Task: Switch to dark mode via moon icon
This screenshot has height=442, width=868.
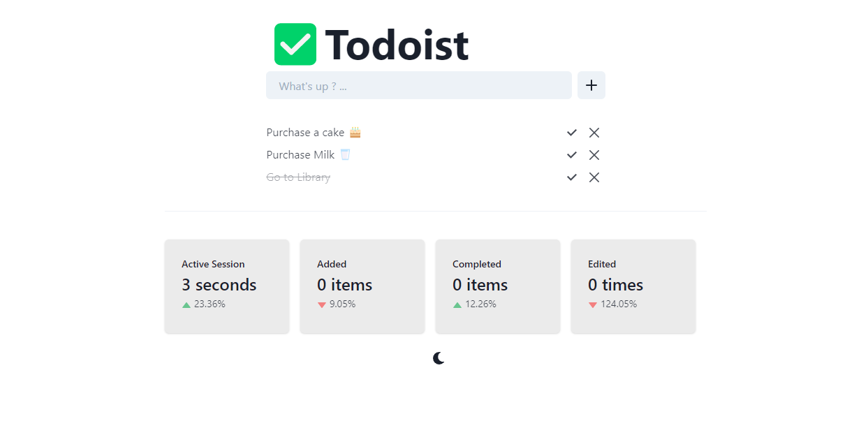Action: [439, 358]
